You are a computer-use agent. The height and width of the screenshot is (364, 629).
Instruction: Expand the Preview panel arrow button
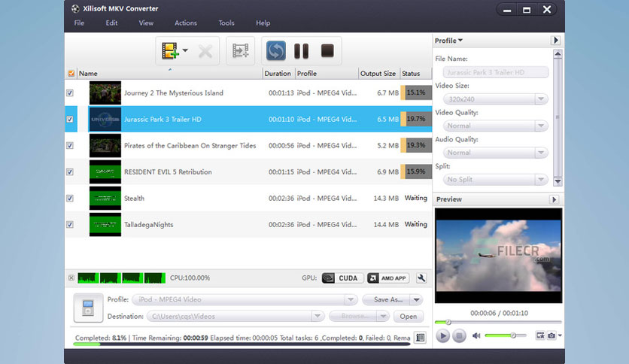click(554, 199)
